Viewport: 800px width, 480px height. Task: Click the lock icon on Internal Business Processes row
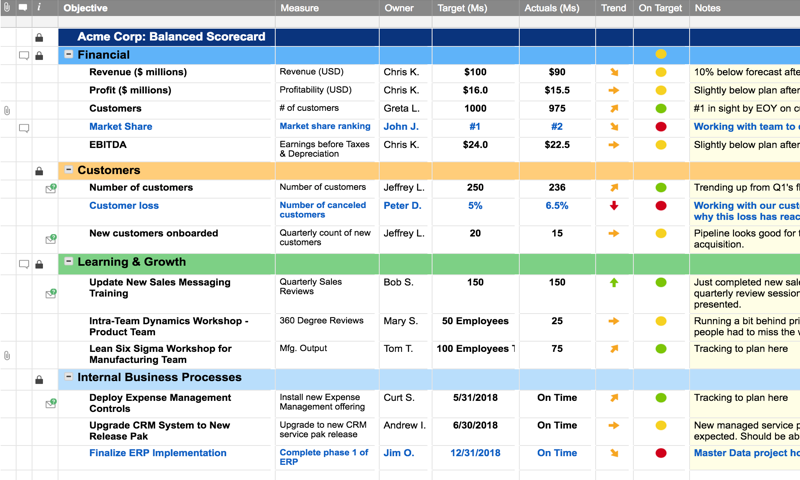click(39, 379)
